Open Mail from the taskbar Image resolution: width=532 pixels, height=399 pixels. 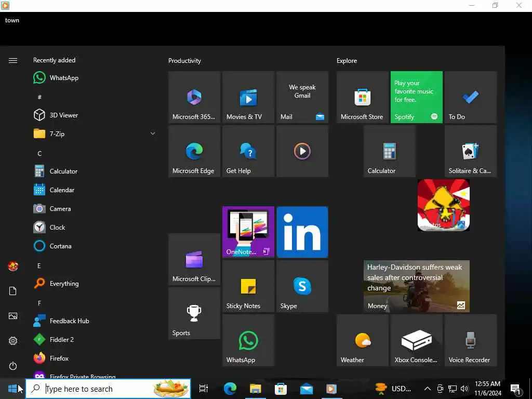(307, 389)
